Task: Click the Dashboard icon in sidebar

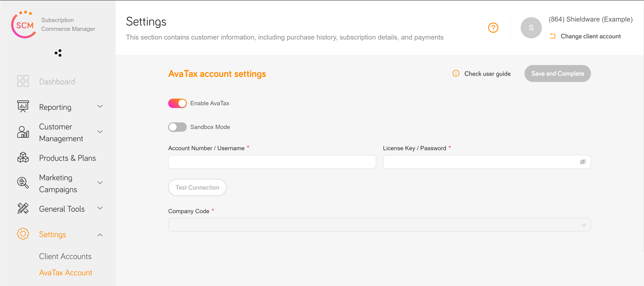Action: coord(23,81)
